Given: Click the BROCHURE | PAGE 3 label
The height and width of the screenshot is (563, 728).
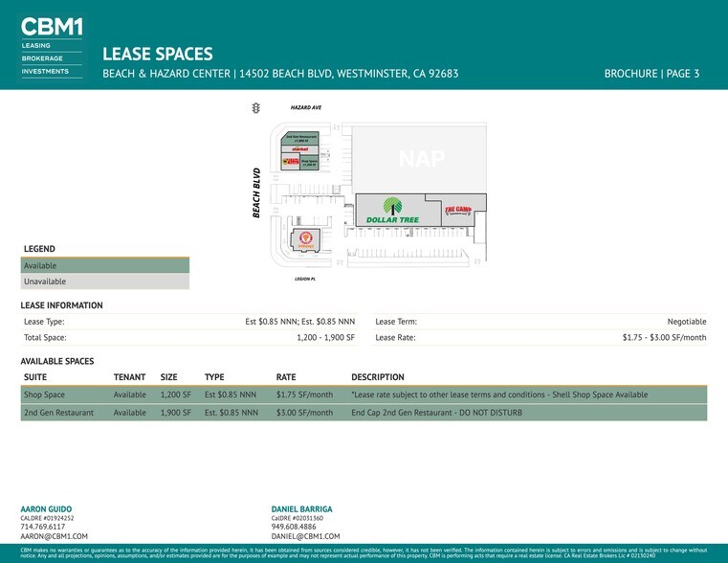Looking at the screenshot, I should click(x=651, y=74).
